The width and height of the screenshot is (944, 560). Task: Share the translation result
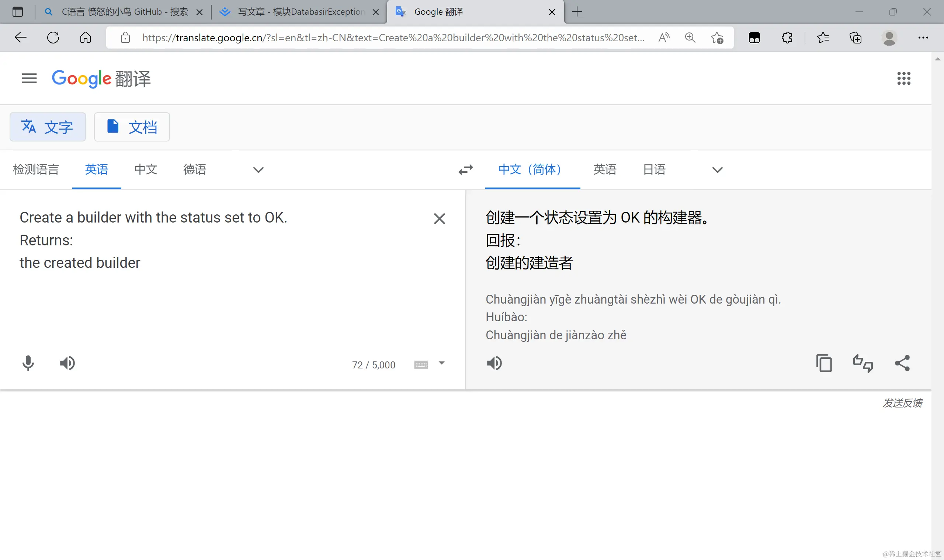click(x=902, y=363)
